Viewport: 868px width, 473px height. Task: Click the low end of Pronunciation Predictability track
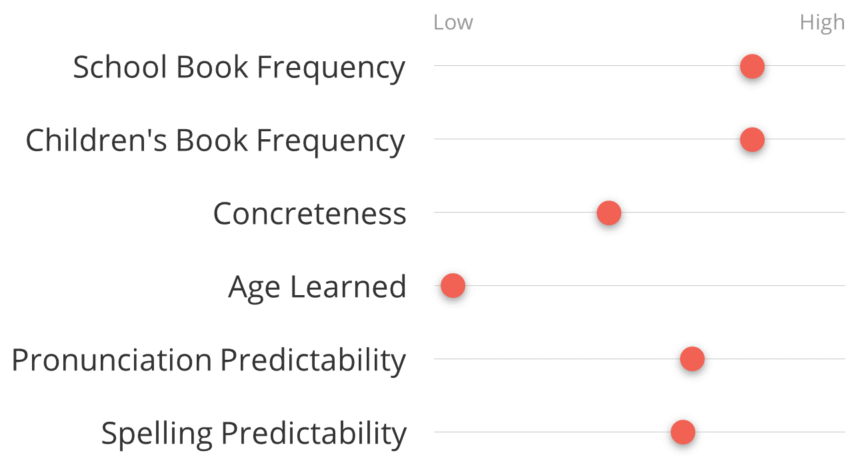[x=437, y=359]
